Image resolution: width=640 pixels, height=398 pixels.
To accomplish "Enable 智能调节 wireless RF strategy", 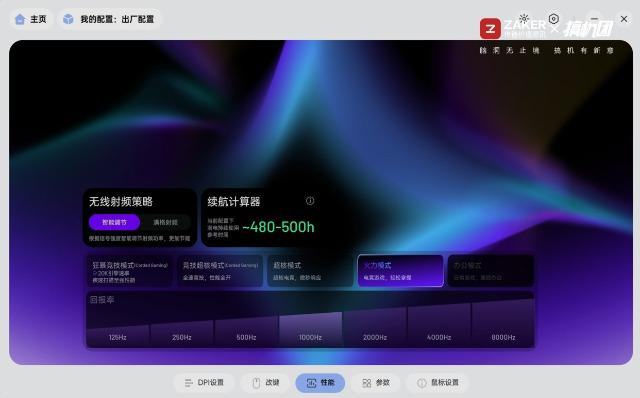I will [x=114, y=222].
